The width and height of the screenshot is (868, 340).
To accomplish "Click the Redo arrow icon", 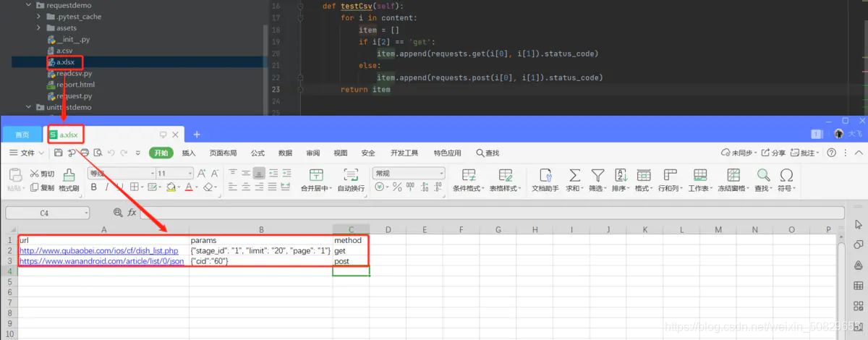I will pos(124,153).
